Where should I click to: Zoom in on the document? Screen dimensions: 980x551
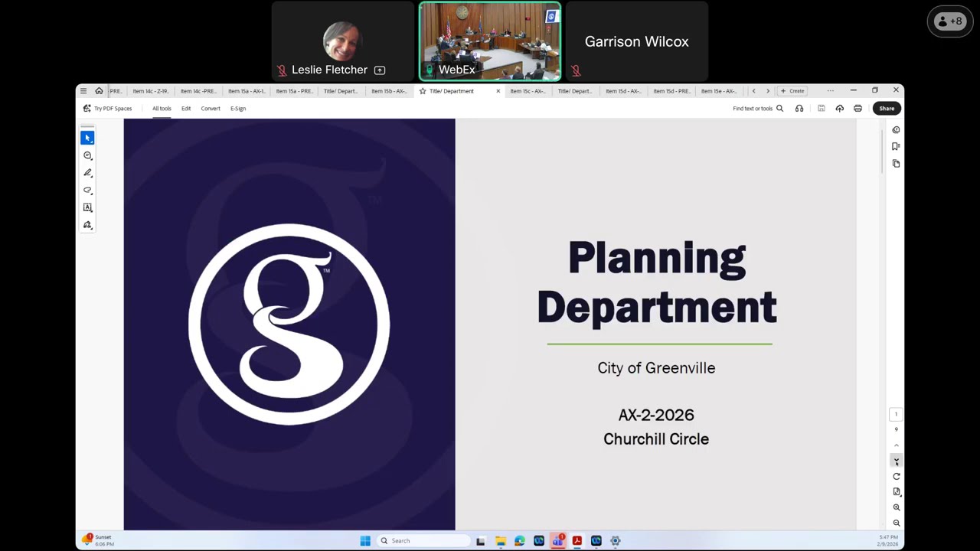[897, 507]
